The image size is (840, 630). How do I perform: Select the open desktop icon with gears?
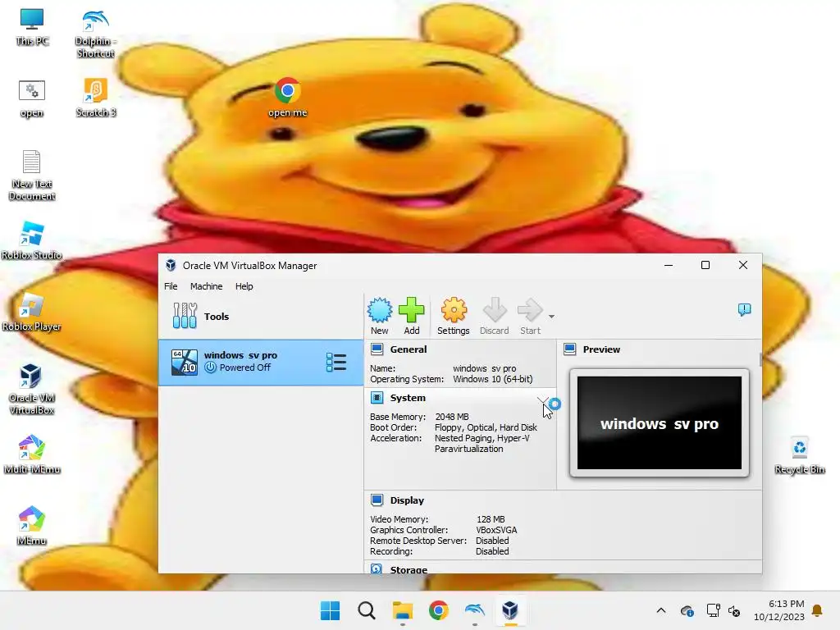click(x=32, y=99)
